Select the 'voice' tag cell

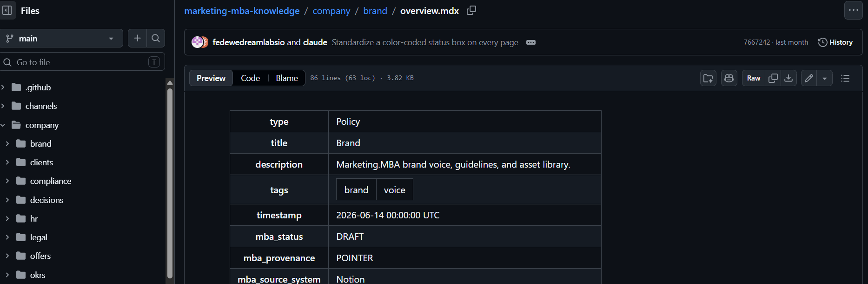[x=394, y=190]
